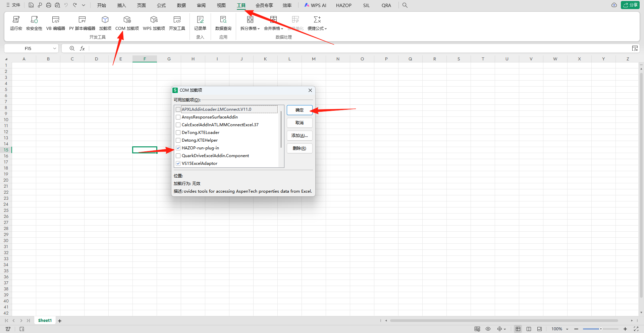Click the COM 加载项 ribbon icon
This screenshot has height=333, width=644.
(x=127, y=23)
